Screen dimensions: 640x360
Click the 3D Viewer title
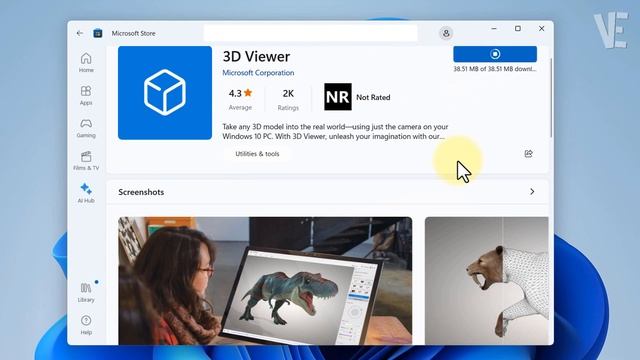(256, 56)
